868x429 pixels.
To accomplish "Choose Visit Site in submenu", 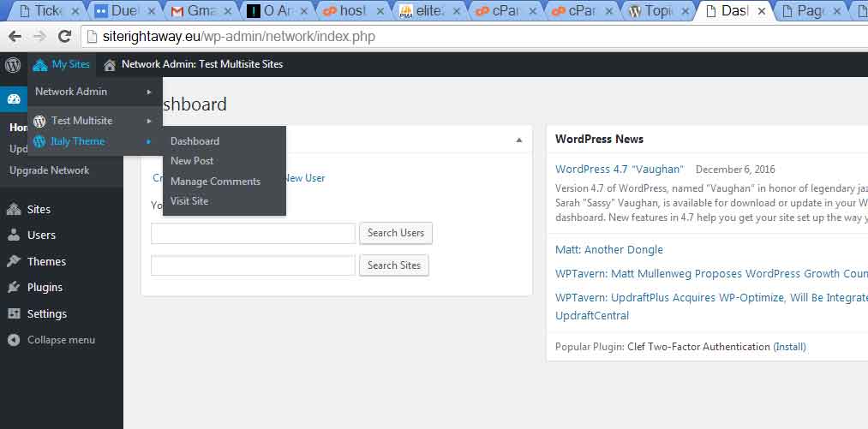I will point(189,201).
